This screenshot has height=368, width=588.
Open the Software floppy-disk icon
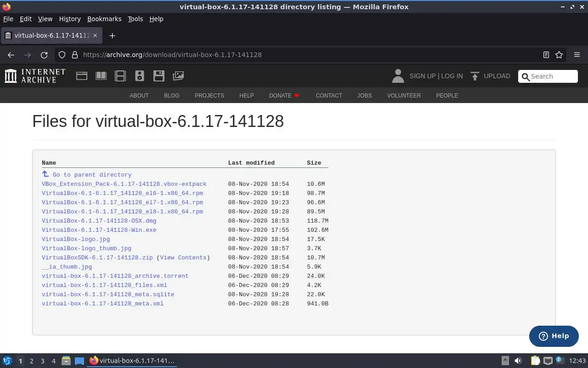point(159,76)
